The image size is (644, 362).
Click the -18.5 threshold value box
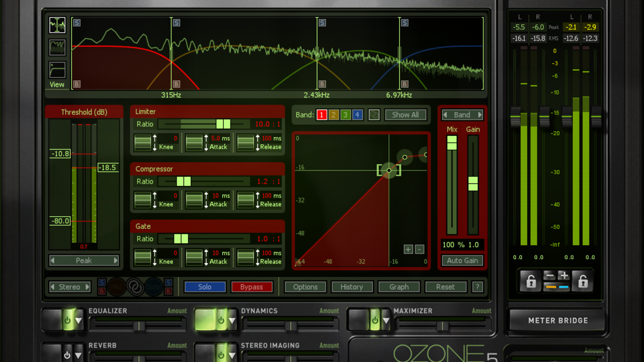click(x=108, y=167)
